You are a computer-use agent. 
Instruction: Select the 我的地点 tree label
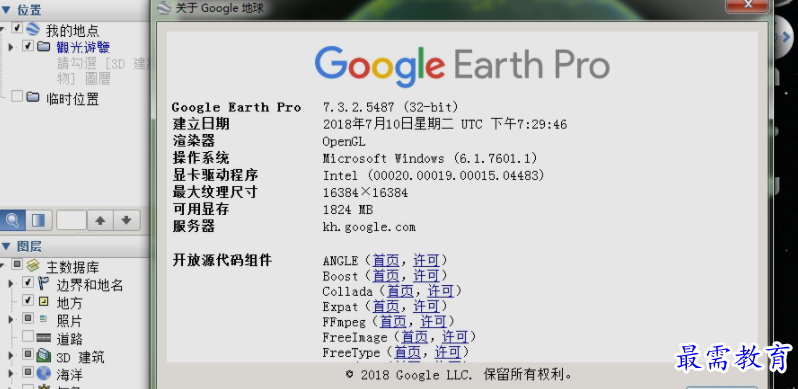73,31
